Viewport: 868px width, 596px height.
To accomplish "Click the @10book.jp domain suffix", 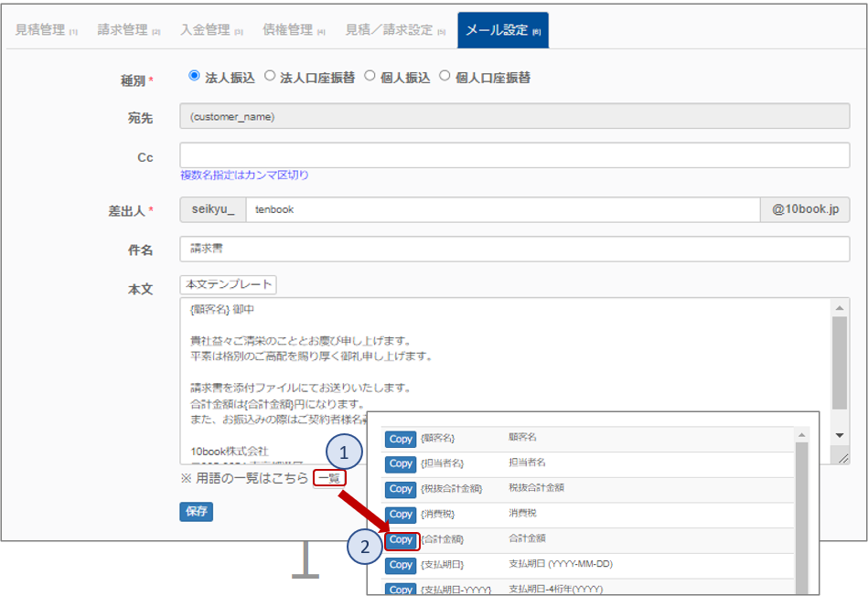I will click(806, 209).
